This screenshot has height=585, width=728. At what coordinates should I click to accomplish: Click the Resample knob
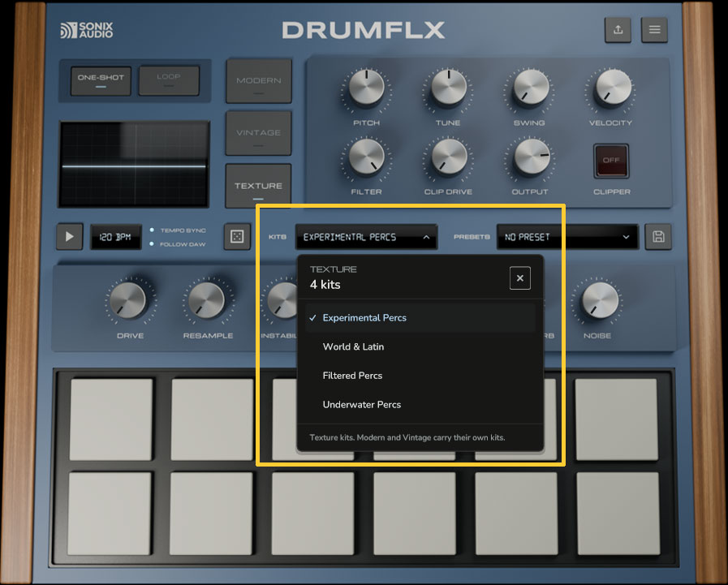(207, 300)
